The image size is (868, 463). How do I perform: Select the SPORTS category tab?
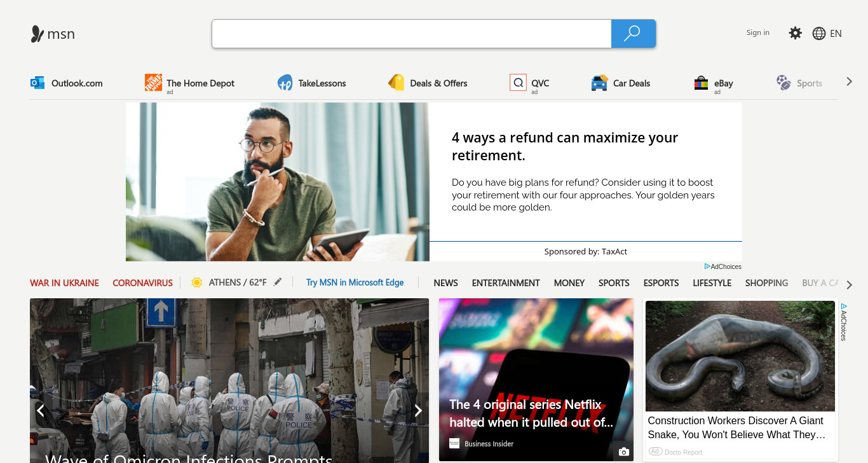614,283
